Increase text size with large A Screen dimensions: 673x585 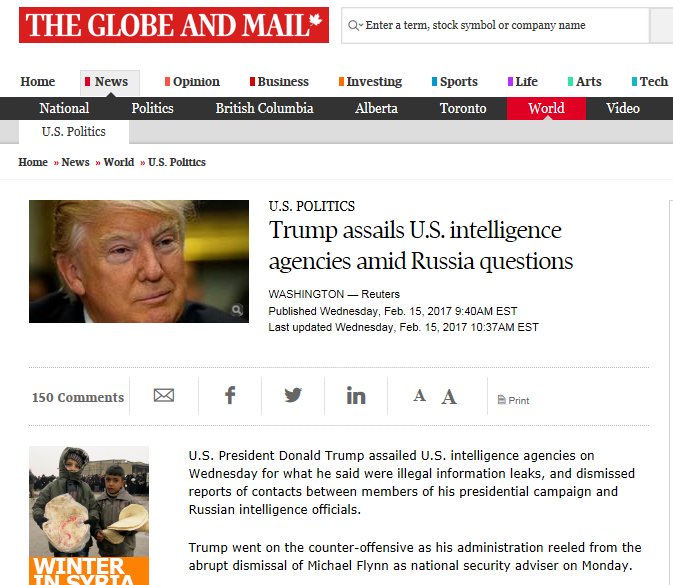449,397
